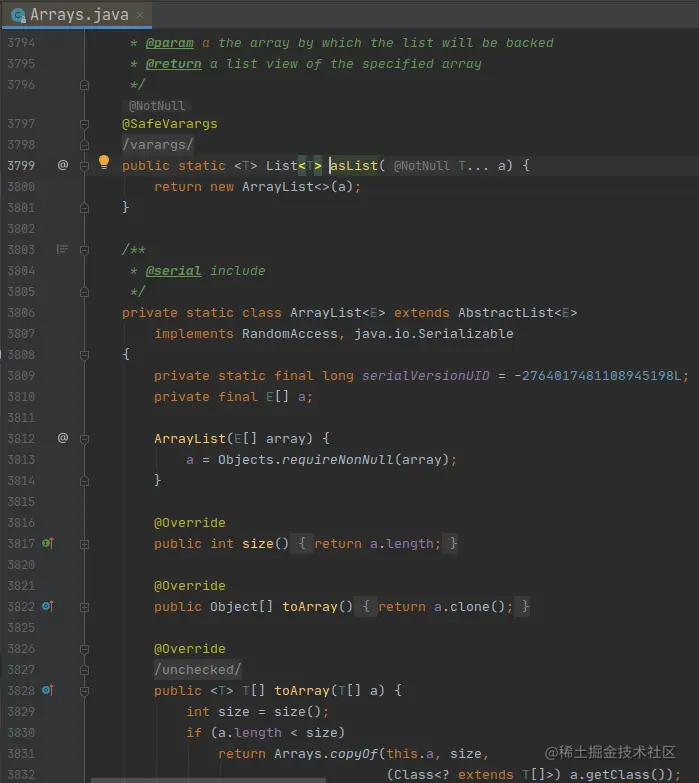The image size is (699, 783).
Task: Click @Override annotation on line 3821
Action: click(x=190, y=586)
